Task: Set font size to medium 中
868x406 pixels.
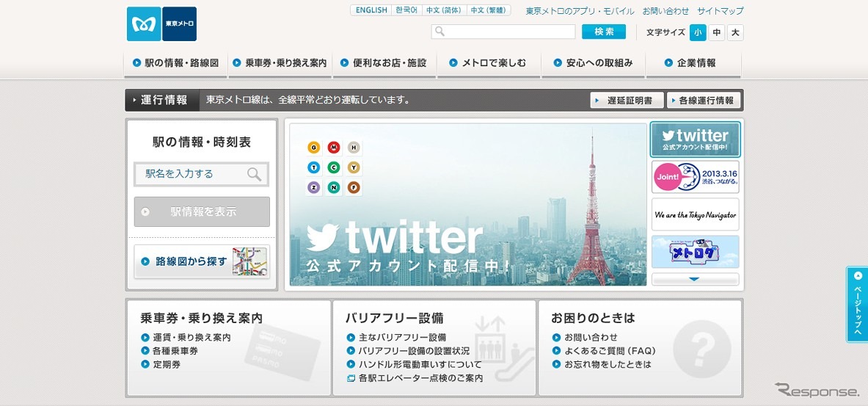Action: [716, 33]
